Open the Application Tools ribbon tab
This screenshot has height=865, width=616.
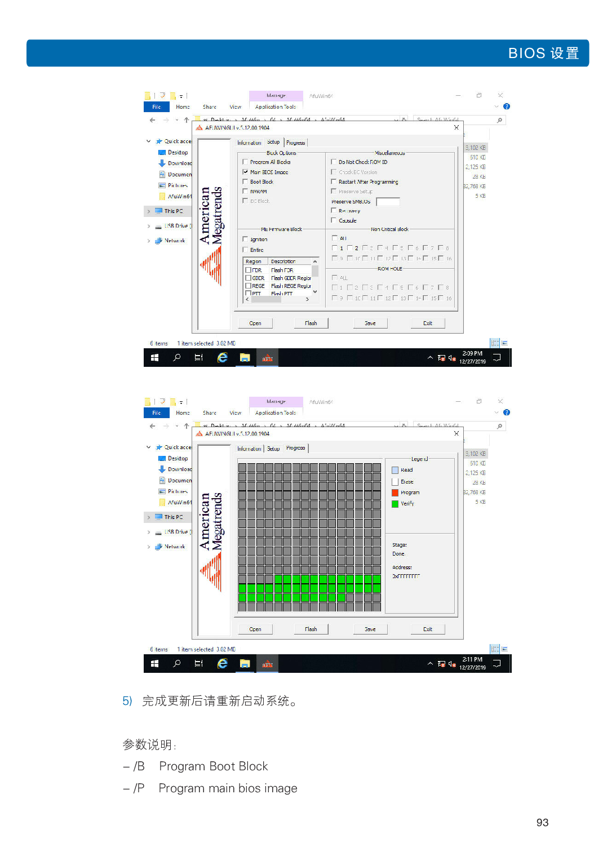click(276, 107)
